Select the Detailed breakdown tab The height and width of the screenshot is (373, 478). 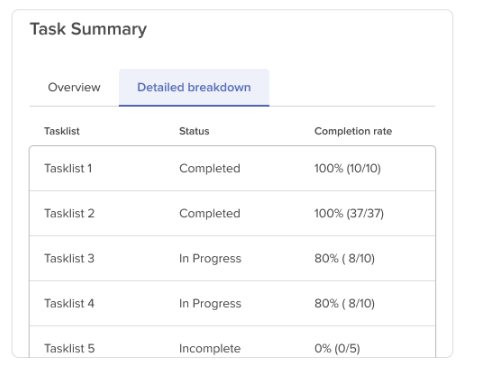click(194, 87)
